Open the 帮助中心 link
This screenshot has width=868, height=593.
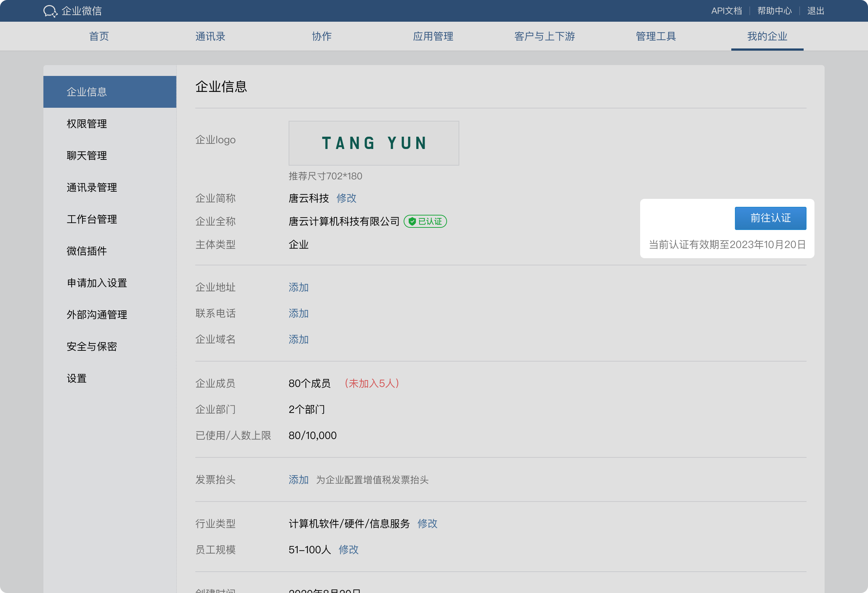coord(775,11)
